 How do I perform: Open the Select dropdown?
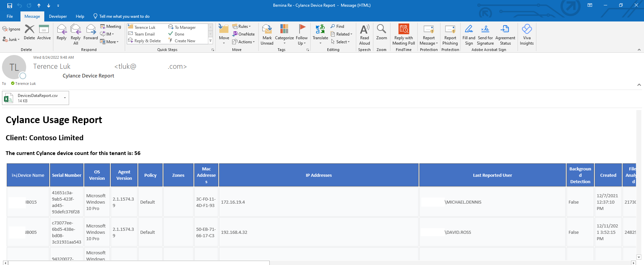pos(340,42)
